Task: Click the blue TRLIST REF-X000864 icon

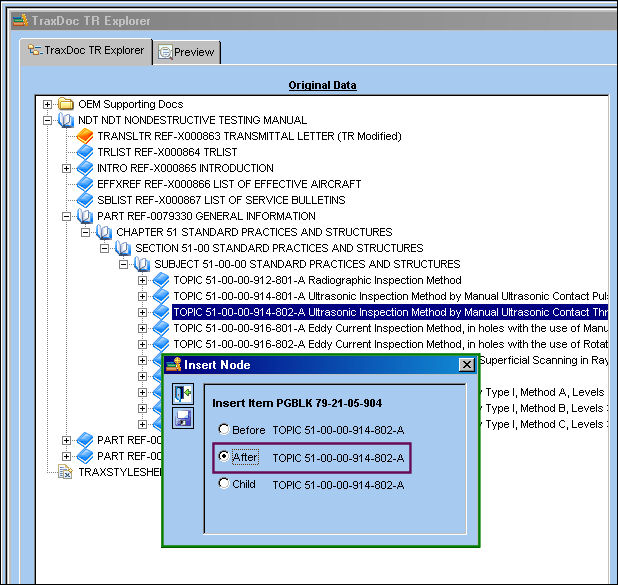Action: click(x=85, y=152)
